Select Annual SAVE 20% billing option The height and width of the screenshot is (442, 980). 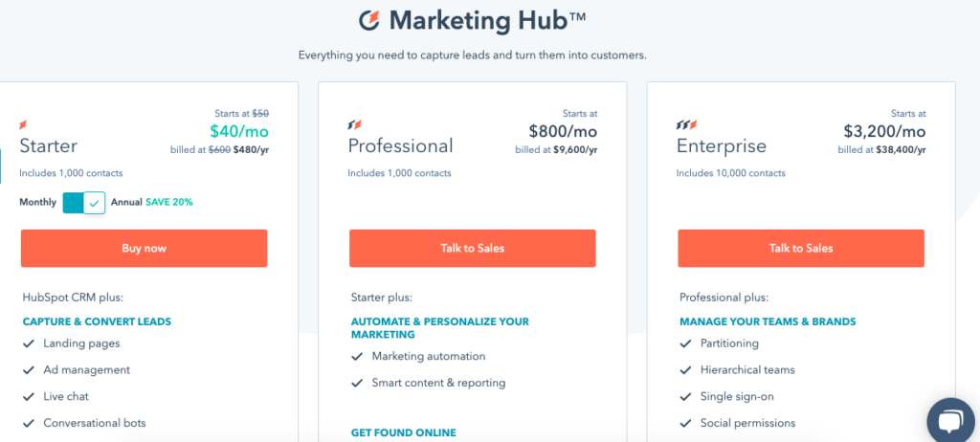point(152,202)
